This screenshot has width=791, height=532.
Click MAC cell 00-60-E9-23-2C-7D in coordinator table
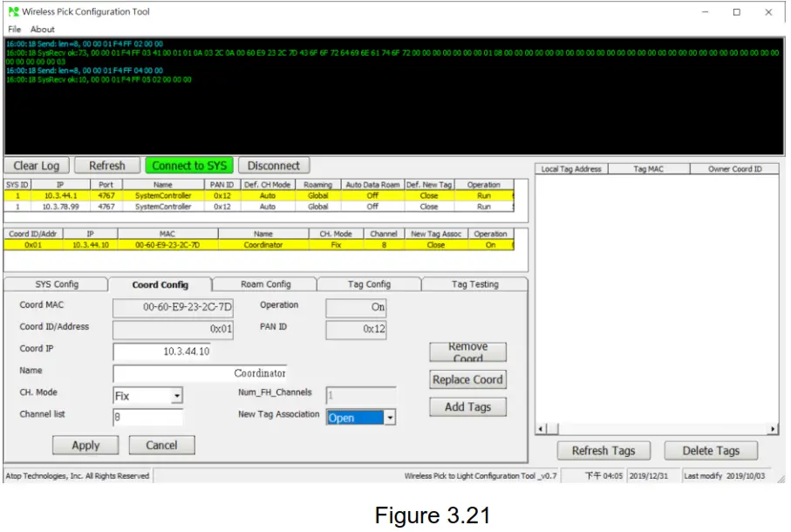167,245
